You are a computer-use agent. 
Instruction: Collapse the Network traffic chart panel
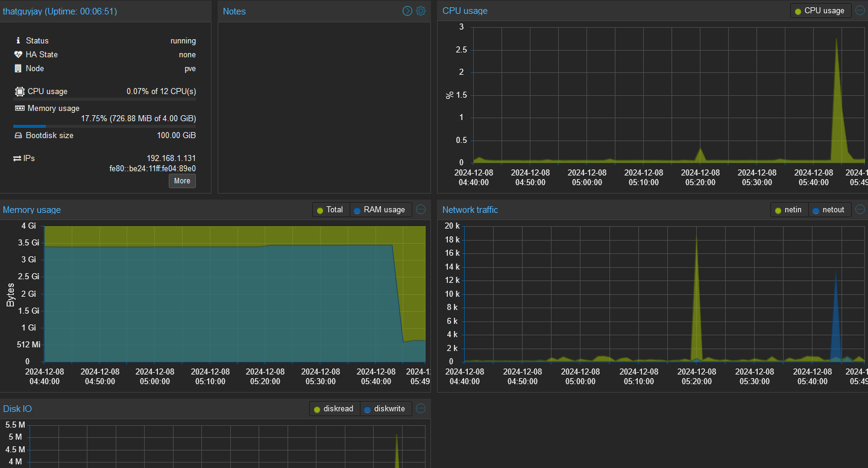click(860, 209)
